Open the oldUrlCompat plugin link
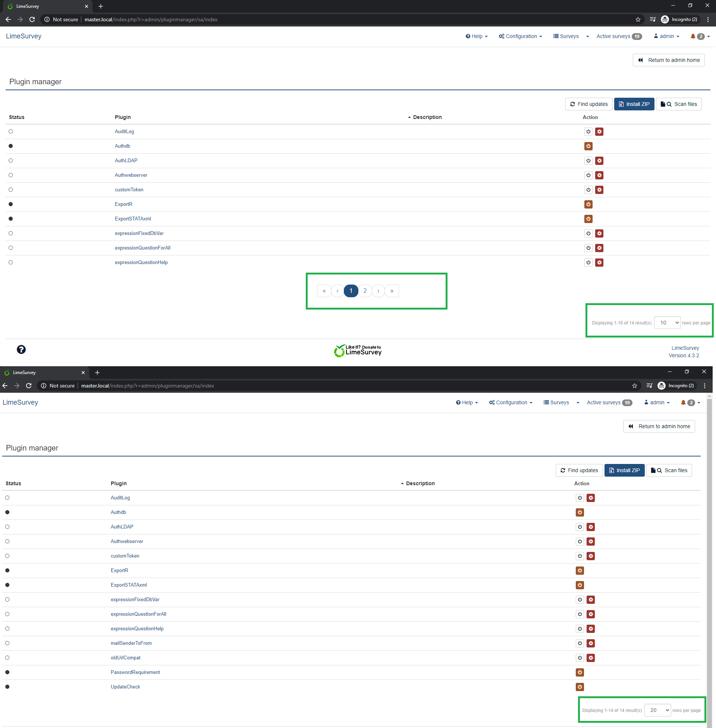This screenshot has height=728, width=716. coord(126,658)
